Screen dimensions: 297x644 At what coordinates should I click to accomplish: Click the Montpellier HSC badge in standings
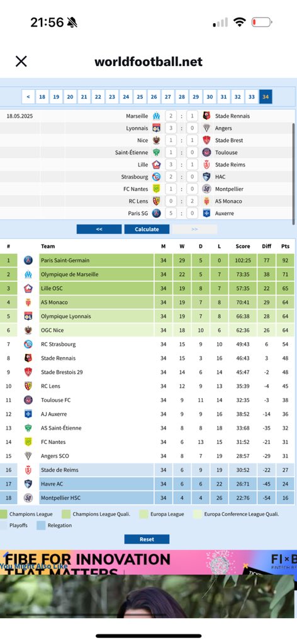(x=28, y=498)
